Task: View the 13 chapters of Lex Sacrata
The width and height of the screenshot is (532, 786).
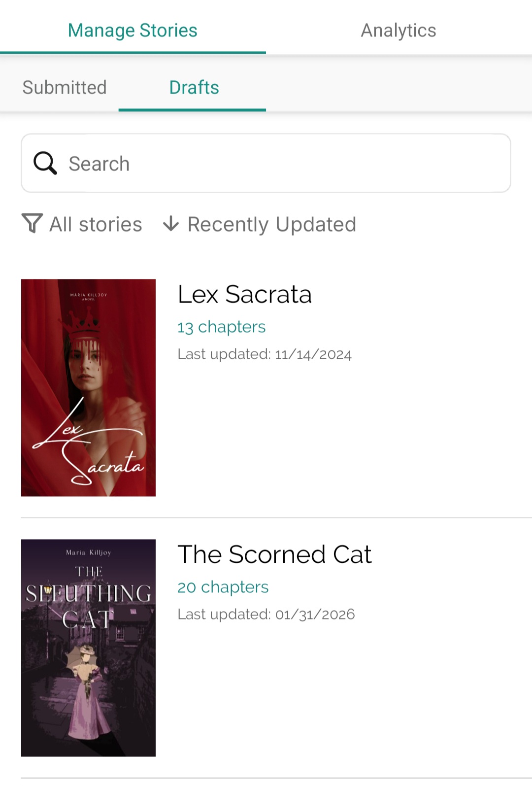Action: pos(222,327)
